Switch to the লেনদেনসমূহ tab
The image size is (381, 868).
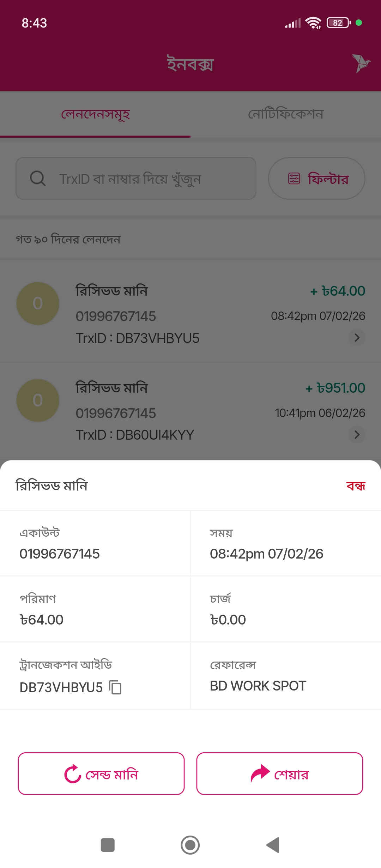pos(95,114)
